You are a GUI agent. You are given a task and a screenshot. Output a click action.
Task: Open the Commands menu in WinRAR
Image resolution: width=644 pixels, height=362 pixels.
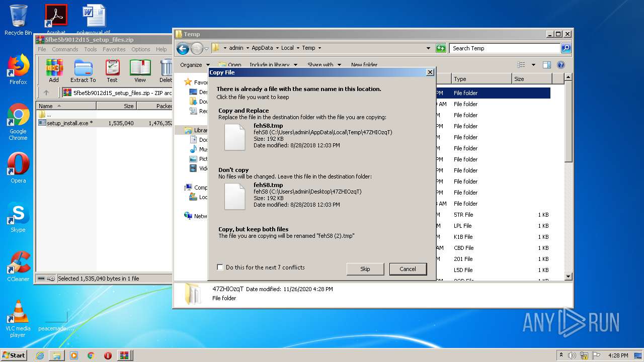pos(65,49)
